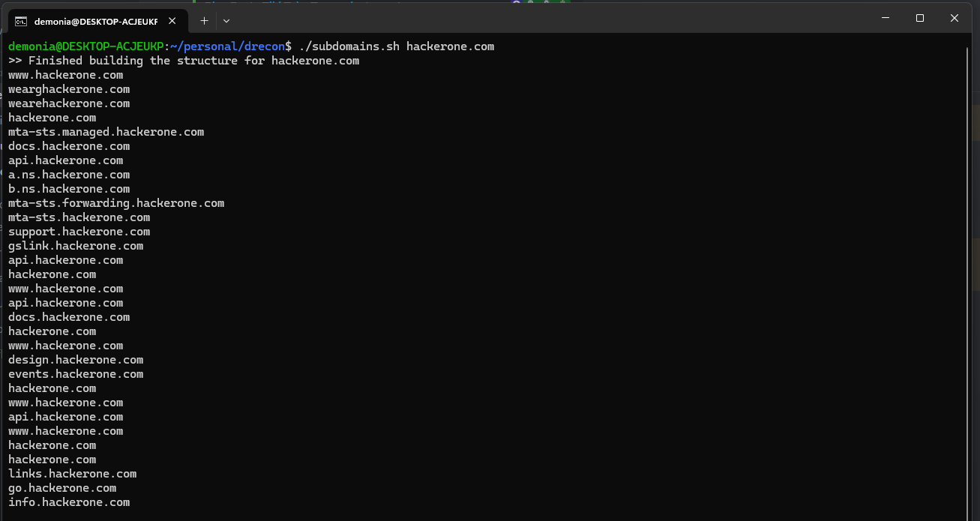Click the events.hackerone.com line
This screenshot has height=521, width=980.
tap(76, 374)
